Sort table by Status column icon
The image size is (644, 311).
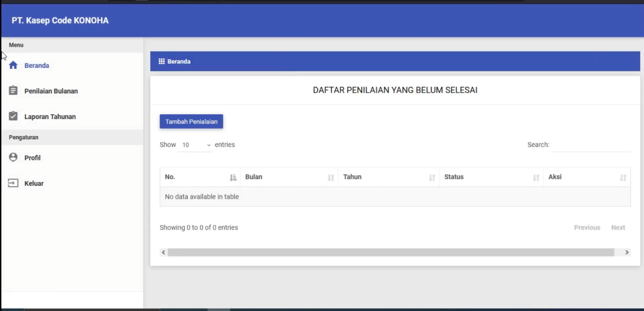[x=536, y=178]
